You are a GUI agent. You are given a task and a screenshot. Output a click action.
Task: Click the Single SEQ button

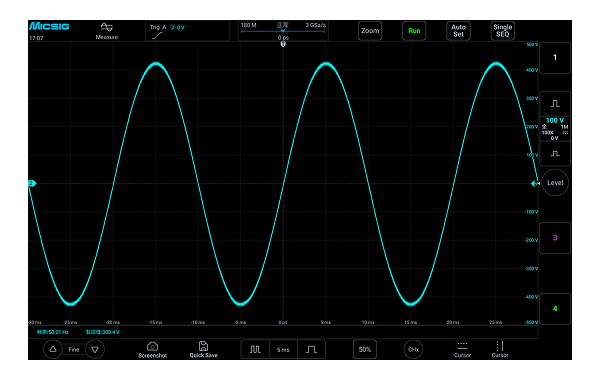[x=502, y=31]
